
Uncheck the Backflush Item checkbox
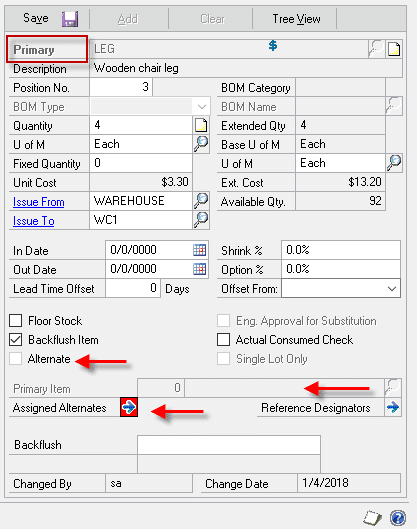16,339
